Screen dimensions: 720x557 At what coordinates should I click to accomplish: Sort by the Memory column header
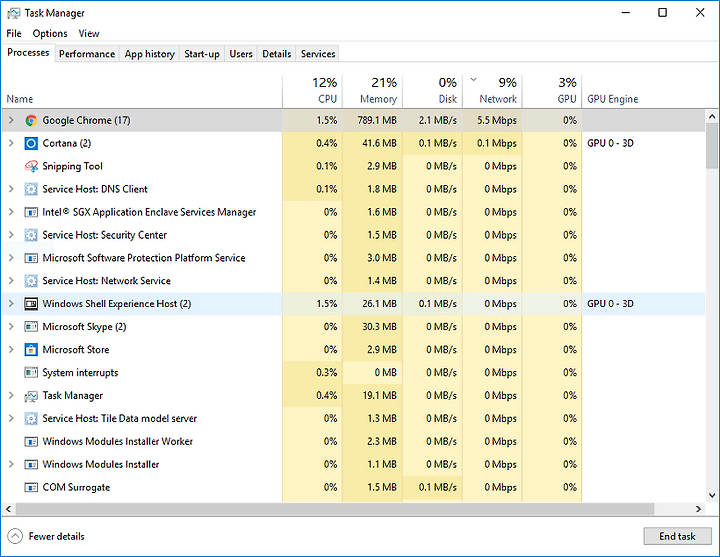coord(372,91)
